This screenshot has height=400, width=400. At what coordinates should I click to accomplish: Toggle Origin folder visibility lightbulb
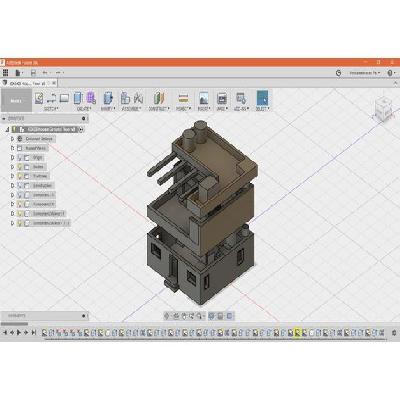click(20, 157)
